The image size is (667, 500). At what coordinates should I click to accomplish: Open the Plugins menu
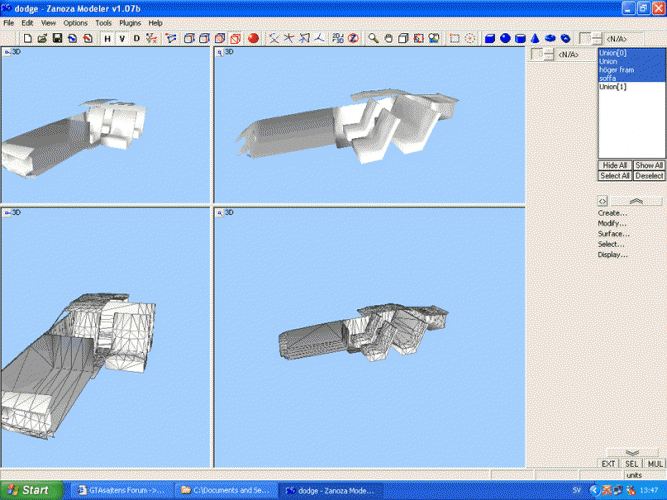130,22
